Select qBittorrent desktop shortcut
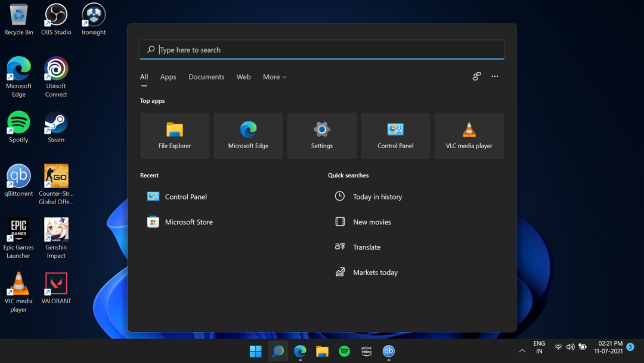Viewport: 644px width, 363px height. pos(18,181)
